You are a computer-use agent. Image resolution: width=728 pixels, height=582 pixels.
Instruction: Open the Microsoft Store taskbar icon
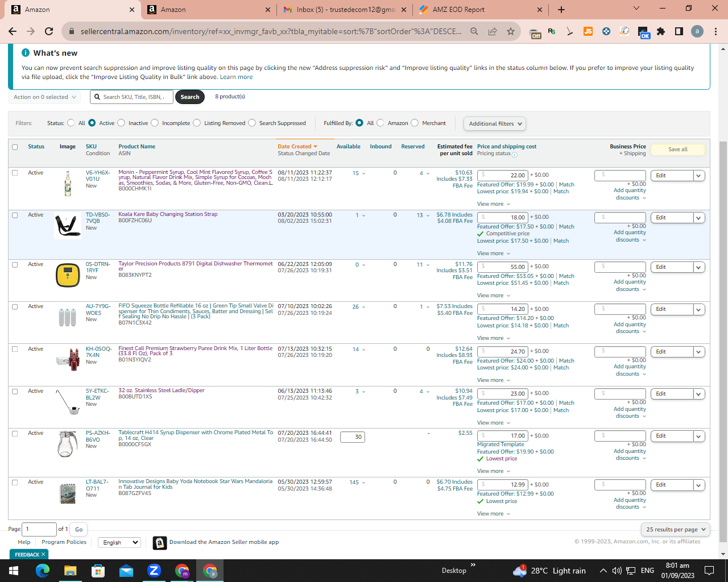coord(98,570)
